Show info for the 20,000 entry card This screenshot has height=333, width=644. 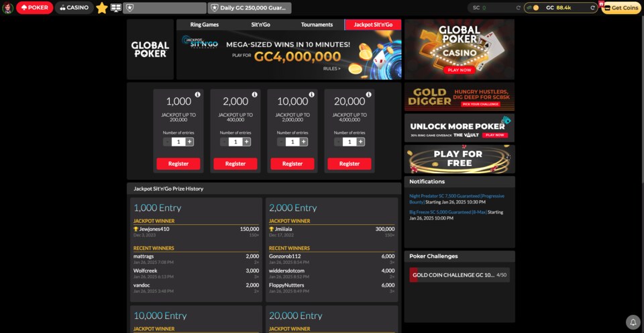click(369, 95)
